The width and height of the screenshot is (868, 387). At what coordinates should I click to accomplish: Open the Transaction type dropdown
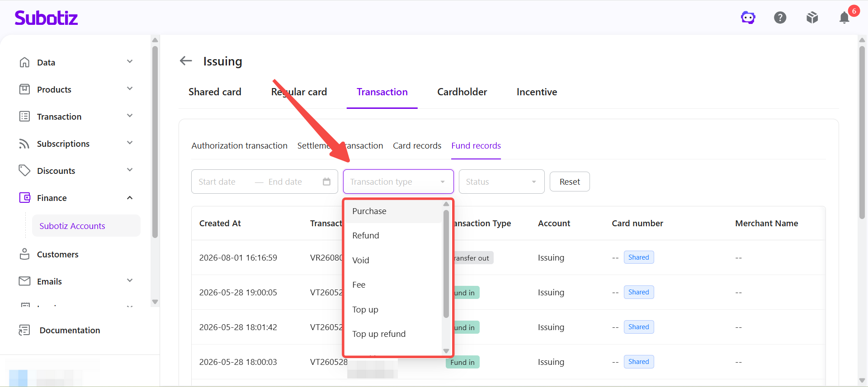pos(398,182)
